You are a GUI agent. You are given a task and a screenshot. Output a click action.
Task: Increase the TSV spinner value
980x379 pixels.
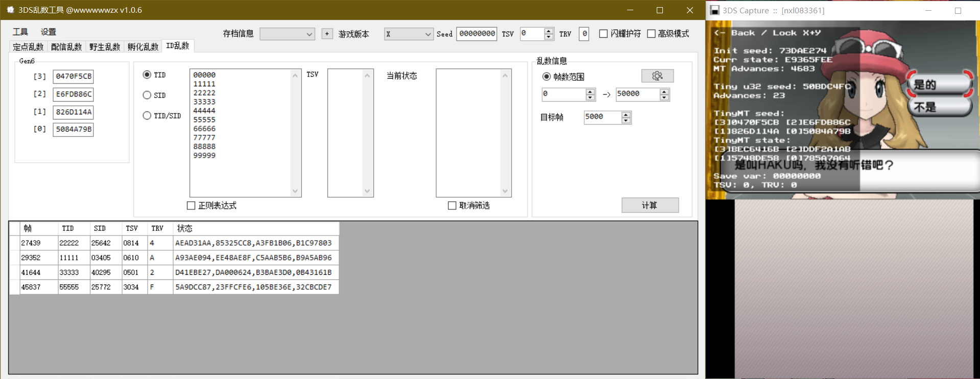tap(548, 31)
